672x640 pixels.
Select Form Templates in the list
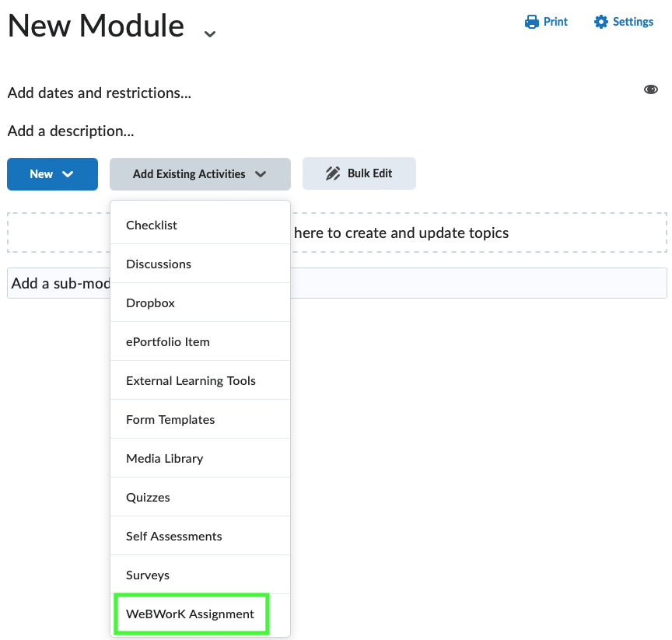coord(200,419)
